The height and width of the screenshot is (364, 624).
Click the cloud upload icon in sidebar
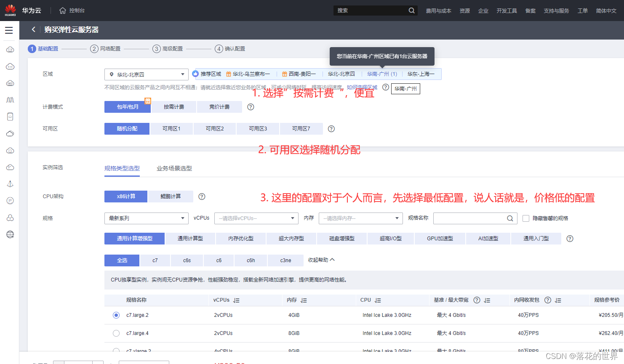(x=10, y=151)
